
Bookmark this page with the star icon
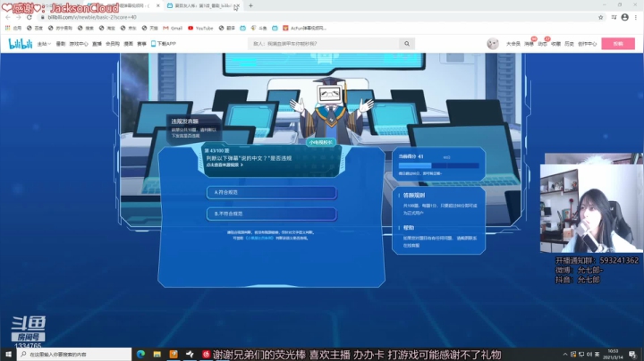click(x=600, y=17)
